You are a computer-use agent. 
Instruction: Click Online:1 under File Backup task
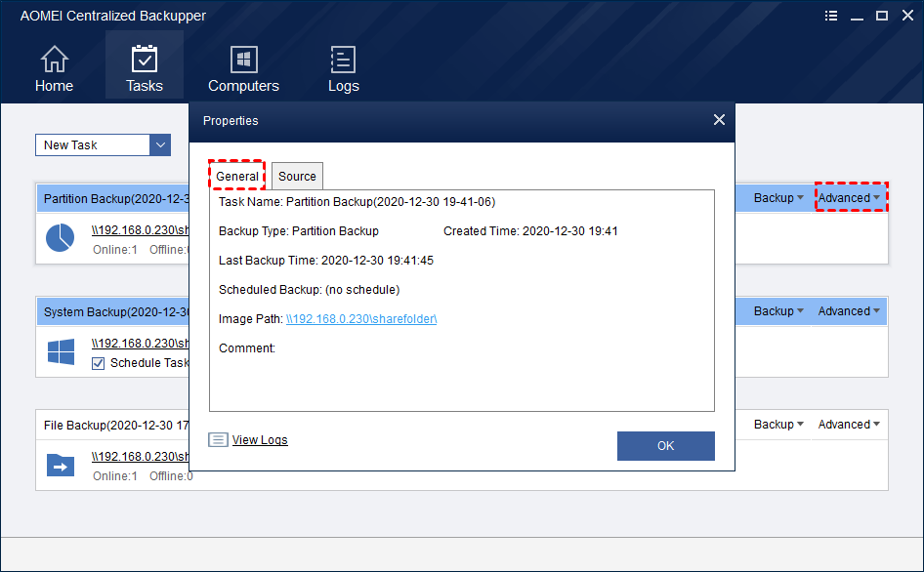[115, 476]
